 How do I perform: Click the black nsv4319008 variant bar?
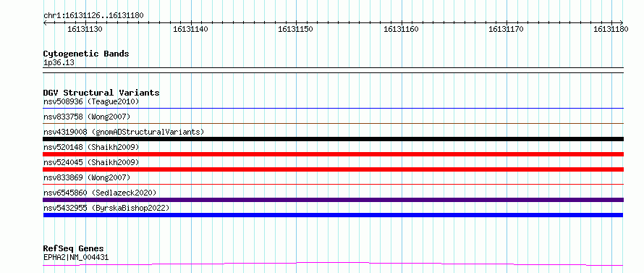click(x=333, y=139)
